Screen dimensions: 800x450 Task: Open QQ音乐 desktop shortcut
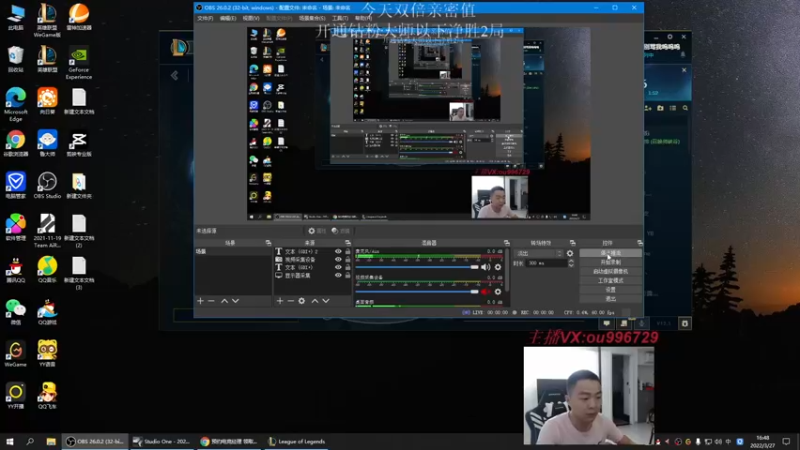[47, 269]
